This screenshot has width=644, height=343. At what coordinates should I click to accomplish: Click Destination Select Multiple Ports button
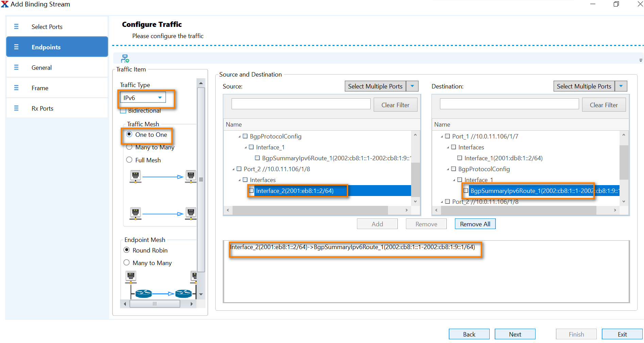[584, 86]
